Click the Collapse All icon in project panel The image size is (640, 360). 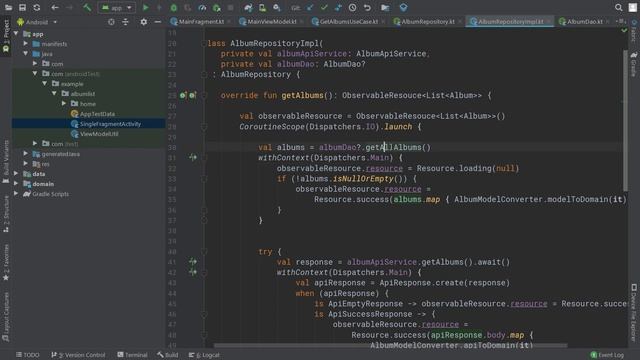tap(125, 22)
